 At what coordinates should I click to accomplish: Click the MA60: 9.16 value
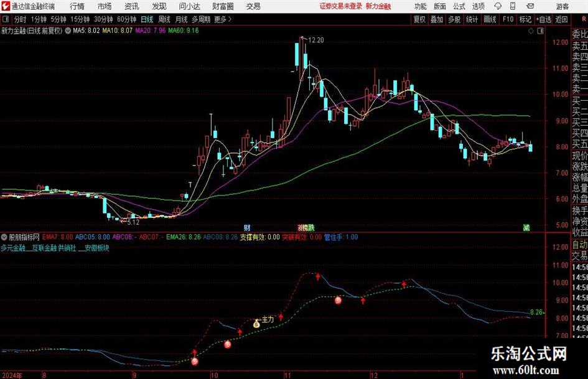click(x=184, y=30)
